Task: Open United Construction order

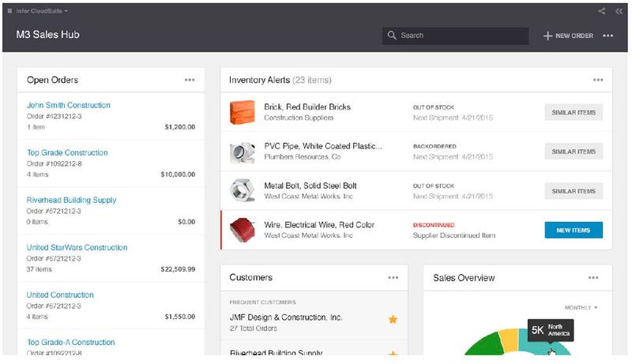Action: 60,295
